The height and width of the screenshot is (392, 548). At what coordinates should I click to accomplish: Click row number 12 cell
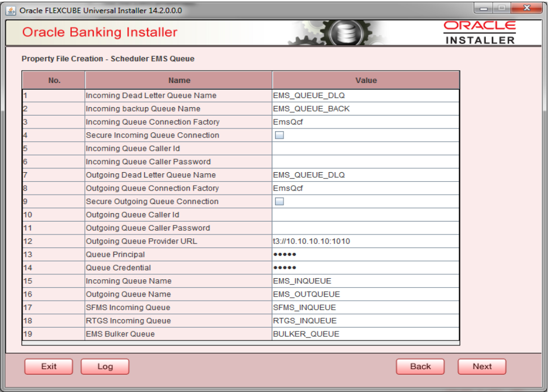click(x=54, y=241)
